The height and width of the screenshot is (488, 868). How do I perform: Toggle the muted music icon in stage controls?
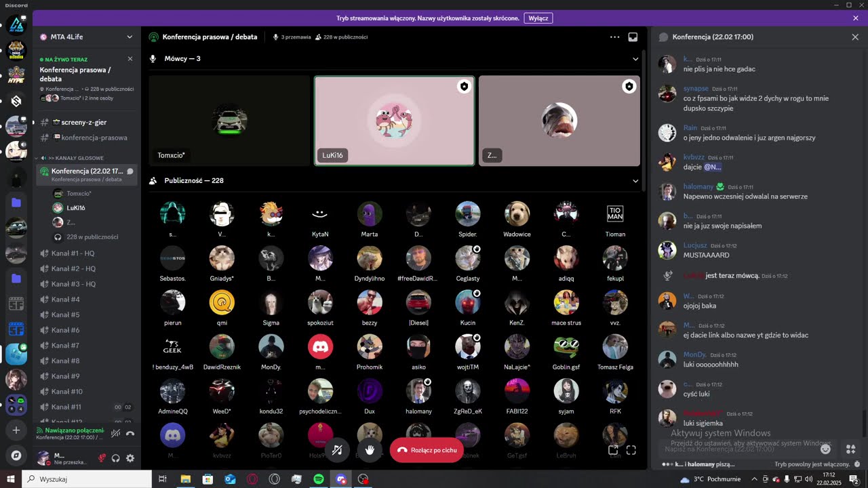point(337,449)
